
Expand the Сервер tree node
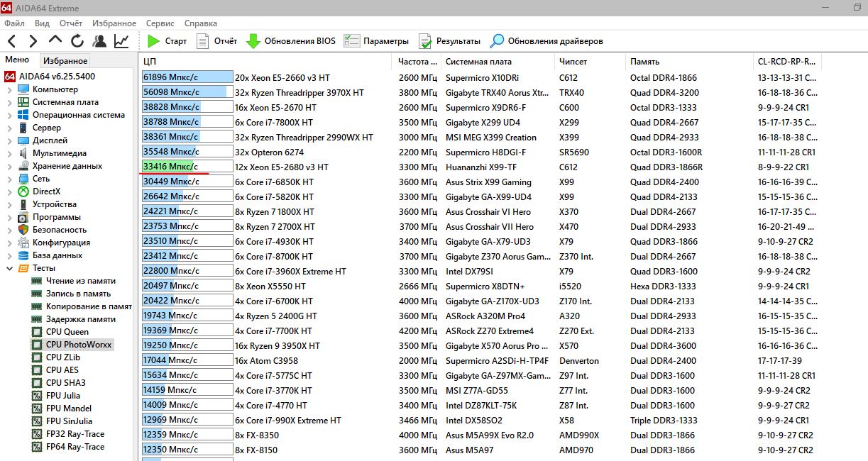point(9,128)
